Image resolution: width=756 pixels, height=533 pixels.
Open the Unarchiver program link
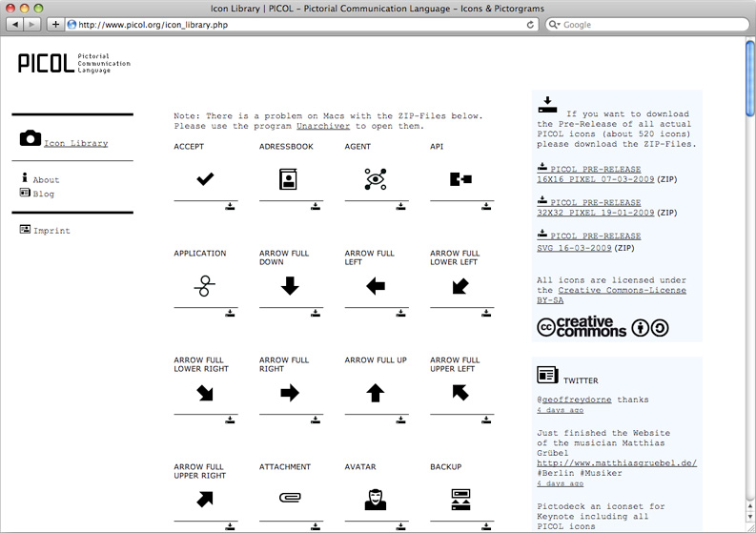click(323, 126)
